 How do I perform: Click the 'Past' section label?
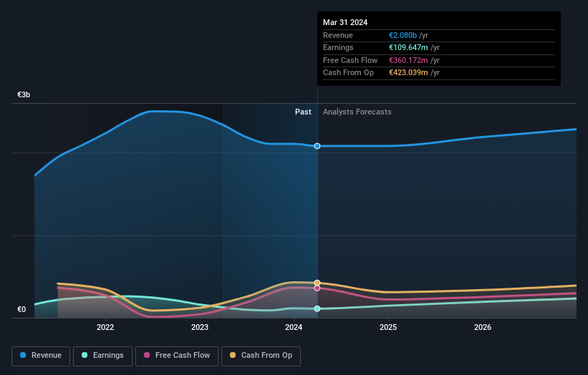303,112
